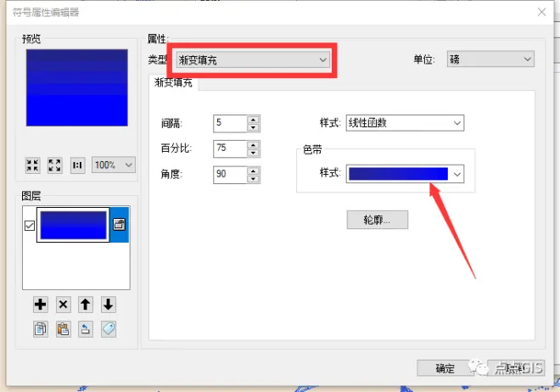The image size is (560, 392).
Task: Open the 类型 渐变填充 type dropdown
Action: pos(253,59)
